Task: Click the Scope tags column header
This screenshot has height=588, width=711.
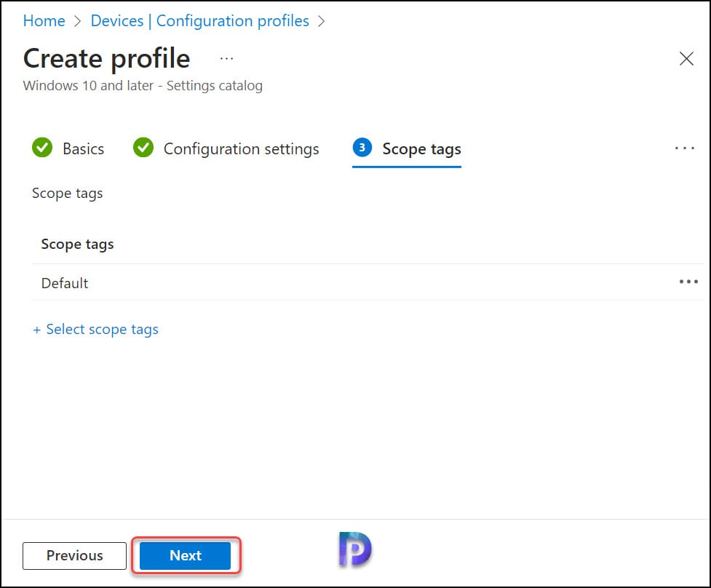Action: [78, 245]
